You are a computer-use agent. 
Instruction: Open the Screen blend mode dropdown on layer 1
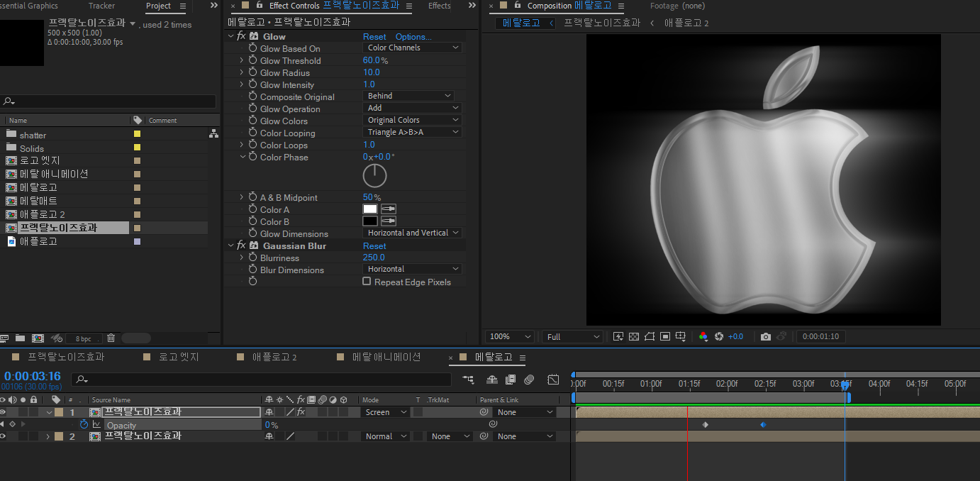pyautogui.click(x=385, y=412)
